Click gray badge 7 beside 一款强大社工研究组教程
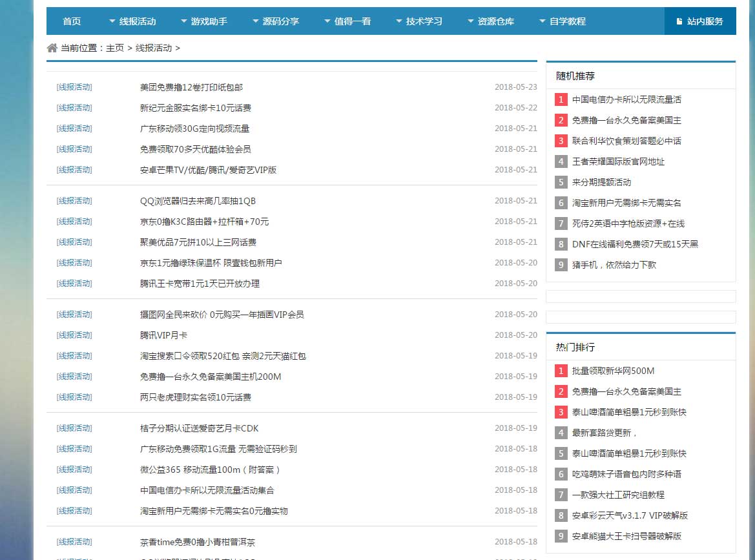755x560 pixels. pyautogui.click(x=561, y=495)
